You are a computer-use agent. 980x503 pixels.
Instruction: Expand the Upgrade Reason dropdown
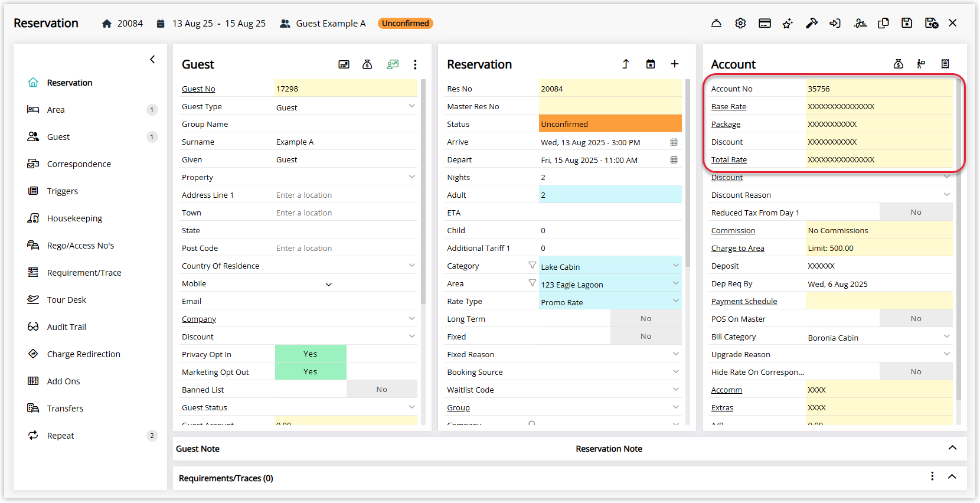[x=947, y=354]
